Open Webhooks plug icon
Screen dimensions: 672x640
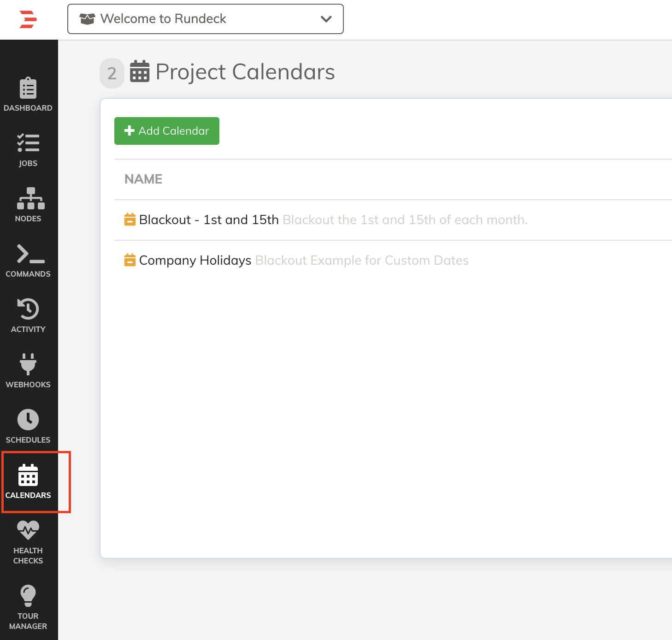click(x=28, y=364)
